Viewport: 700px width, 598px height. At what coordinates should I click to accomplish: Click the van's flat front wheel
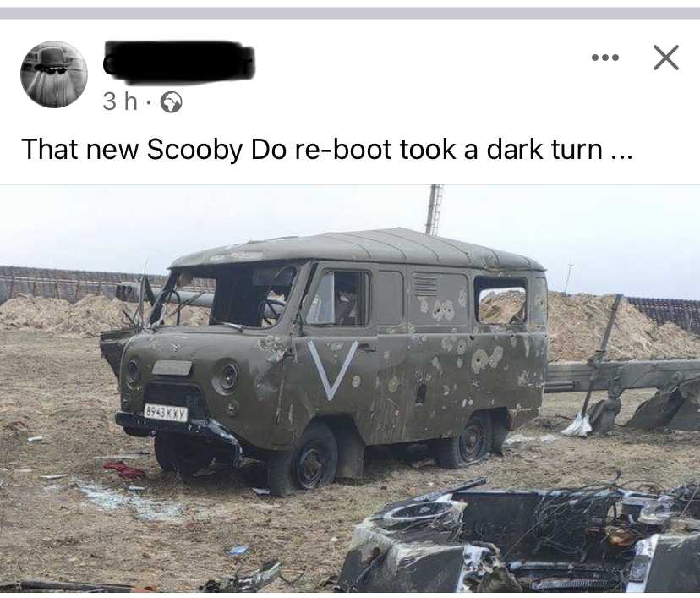[308, 460]
